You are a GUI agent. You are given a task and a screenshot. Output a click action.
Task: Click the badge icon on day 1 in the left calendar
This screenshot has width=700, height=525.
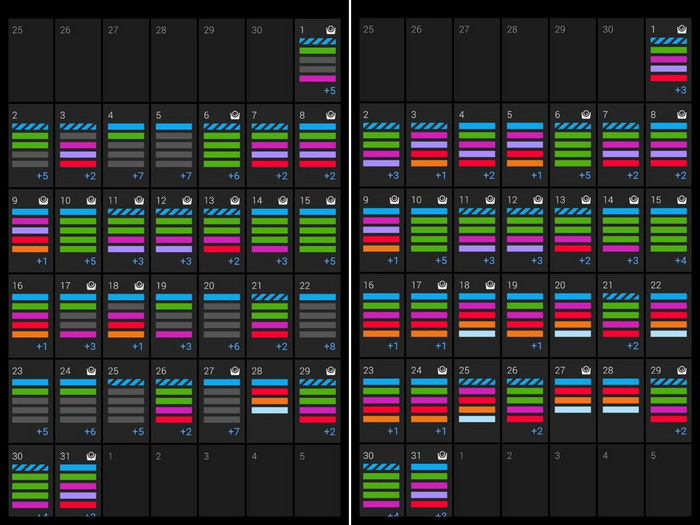pyautogui.click(x=331, y=30)
